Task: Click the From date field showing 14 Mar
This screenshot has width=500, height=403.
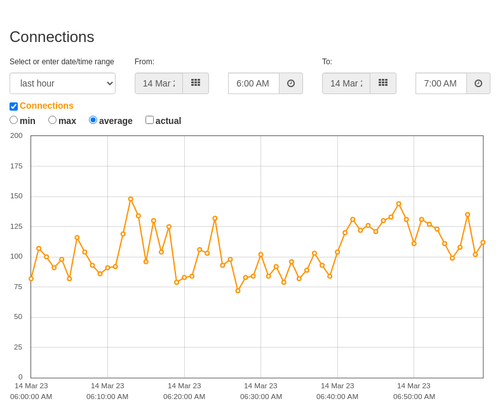Action: (x=159, y=83)
